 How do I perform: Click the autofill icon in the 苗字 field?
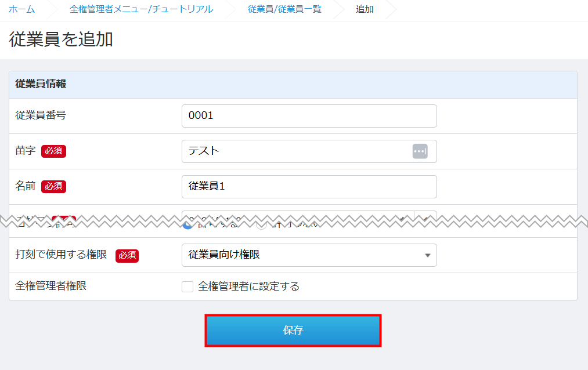pos(420,151)
